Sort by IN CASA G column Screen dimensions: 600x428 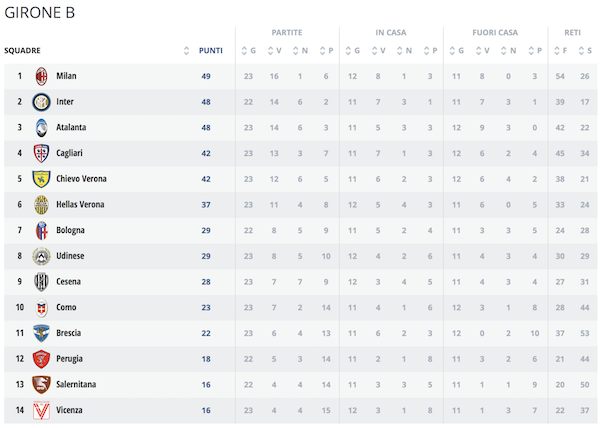click(352, 50)
